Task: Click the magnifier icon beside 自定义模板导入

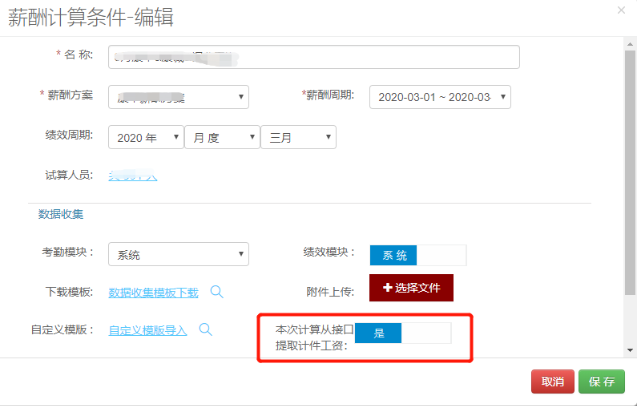Action: click(205, 329)
